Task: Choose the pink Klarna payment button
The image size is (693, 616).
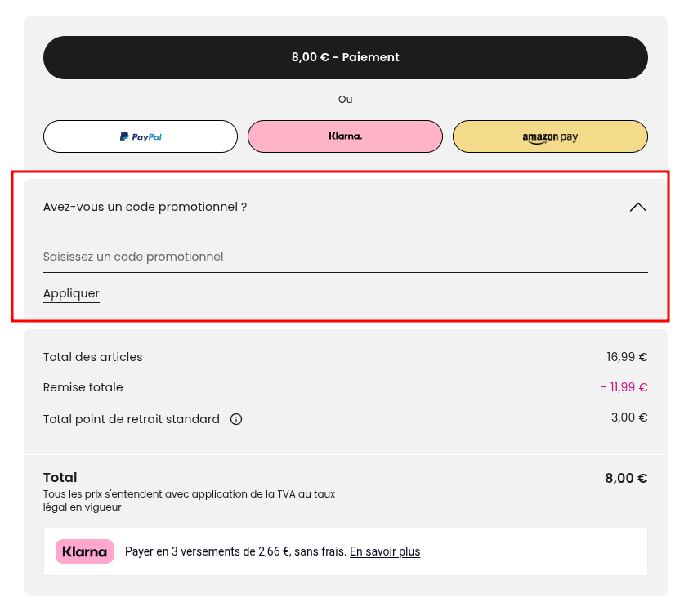Action: 345,136
